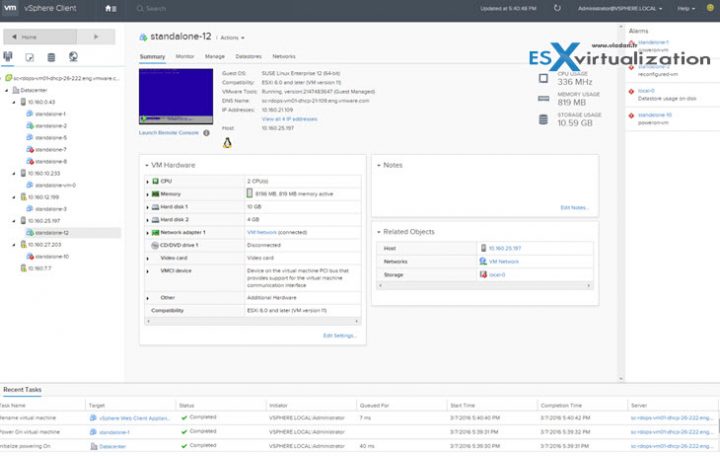
Task: Open the Help dropdown menu
Action: click(x=686, y=8)
